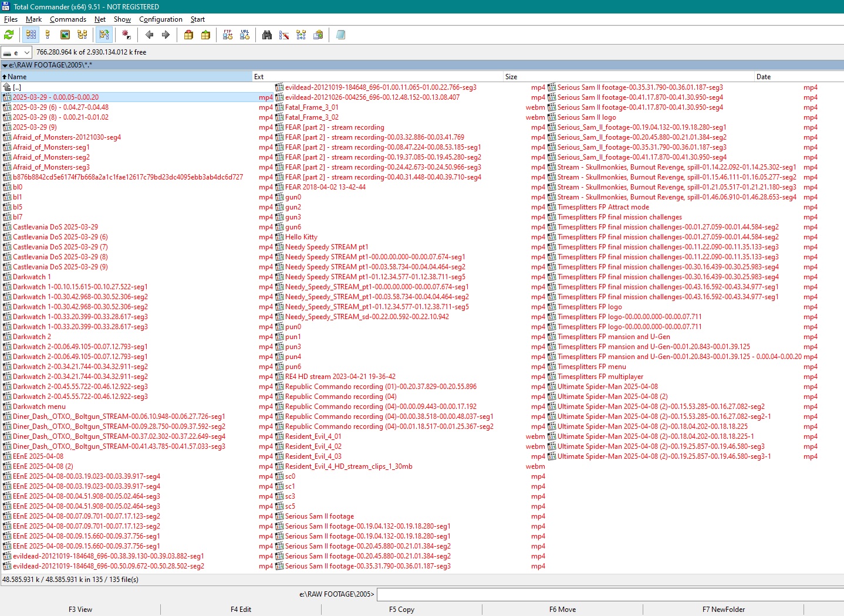Open Find files binoculars icon
The height and width of the screenshot is (616, 844).
(267, 35)
